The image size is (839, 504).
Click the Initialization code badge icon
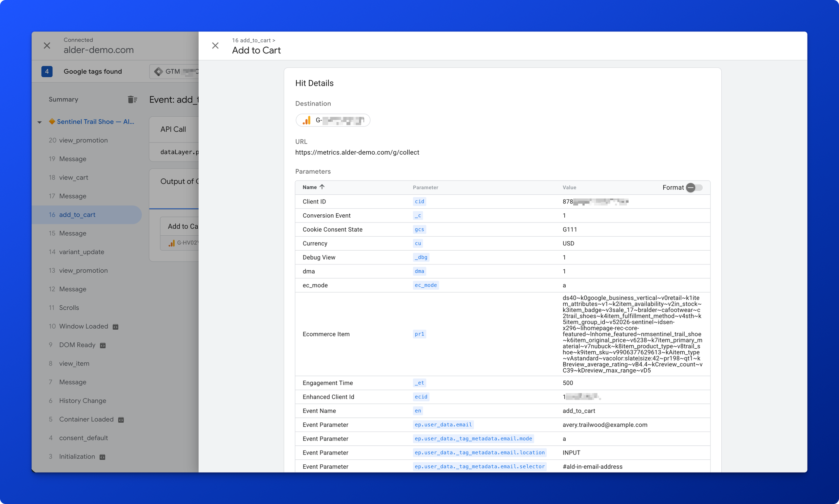[x=102, y=457]
